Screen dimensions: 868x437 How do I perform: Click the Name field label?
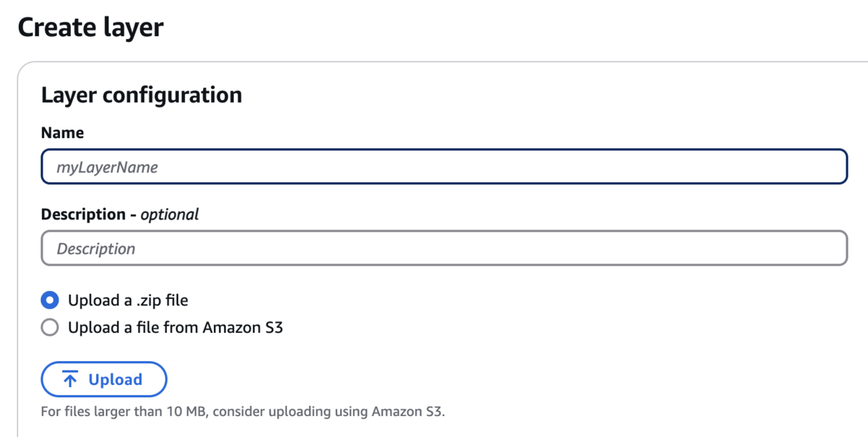click(62, 133)
